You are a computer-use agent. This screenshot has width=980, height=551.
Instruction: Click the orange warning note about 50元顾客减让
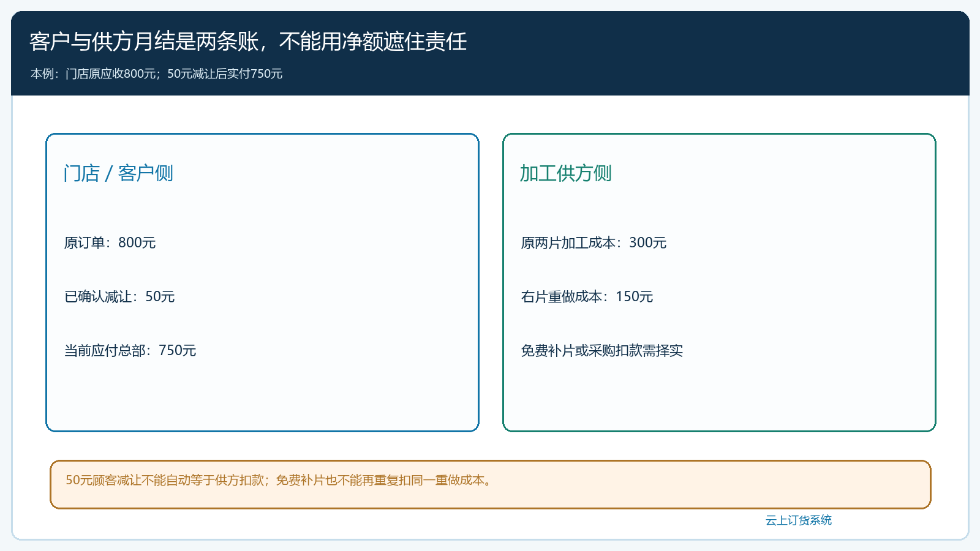pyautogui.click(x=490, y=484)
